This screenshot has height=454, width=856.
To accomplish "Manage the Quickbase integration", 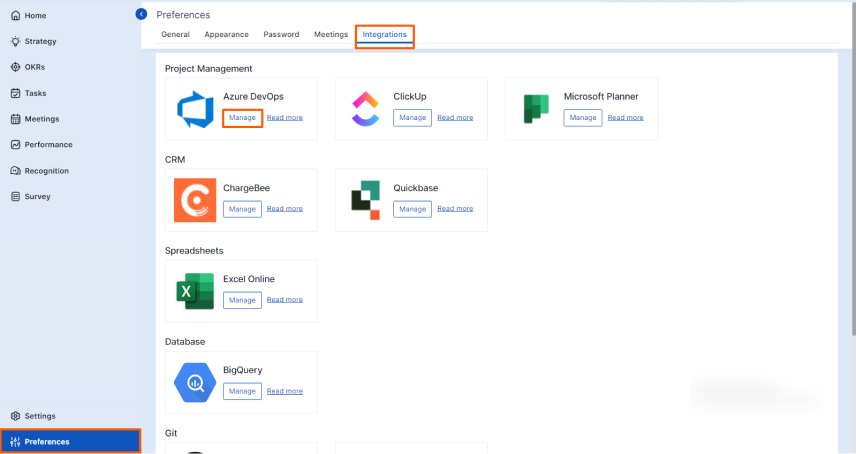I will [x=412, y=209].
